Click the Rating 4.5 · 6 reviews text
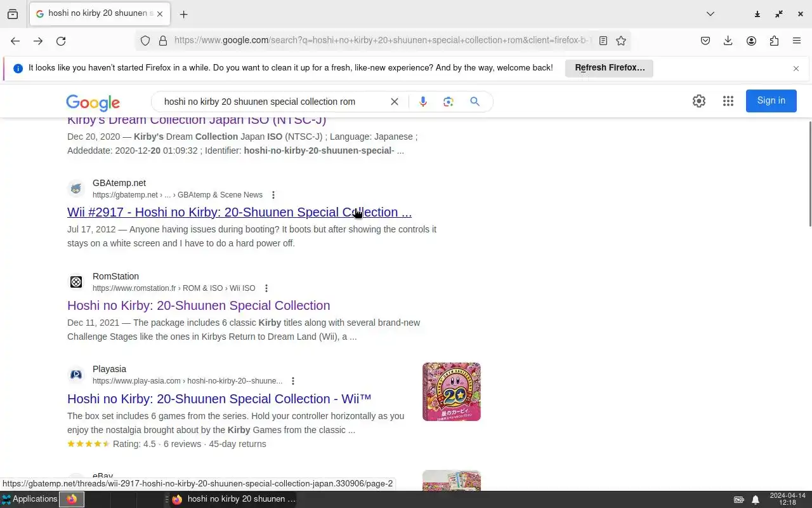The width and height of the screenshot is (812, 508). tap(156, 444)
